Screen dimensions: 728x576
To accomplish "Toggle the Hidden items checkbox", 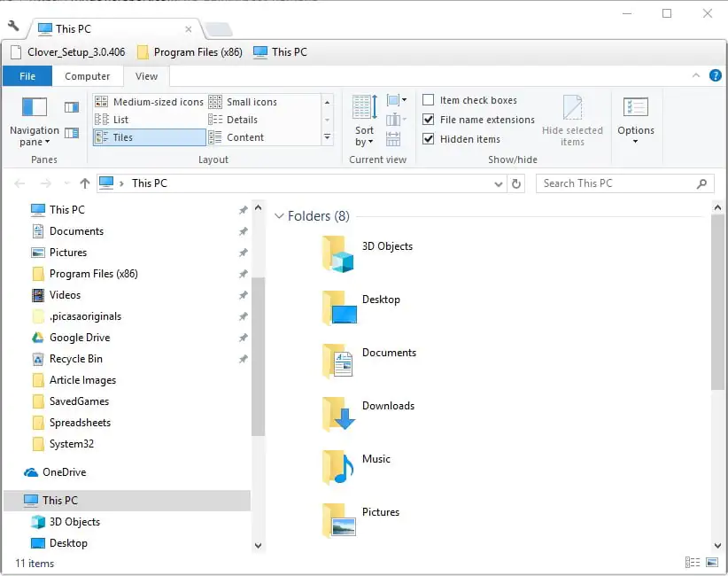I will click(x=429, y=139).
